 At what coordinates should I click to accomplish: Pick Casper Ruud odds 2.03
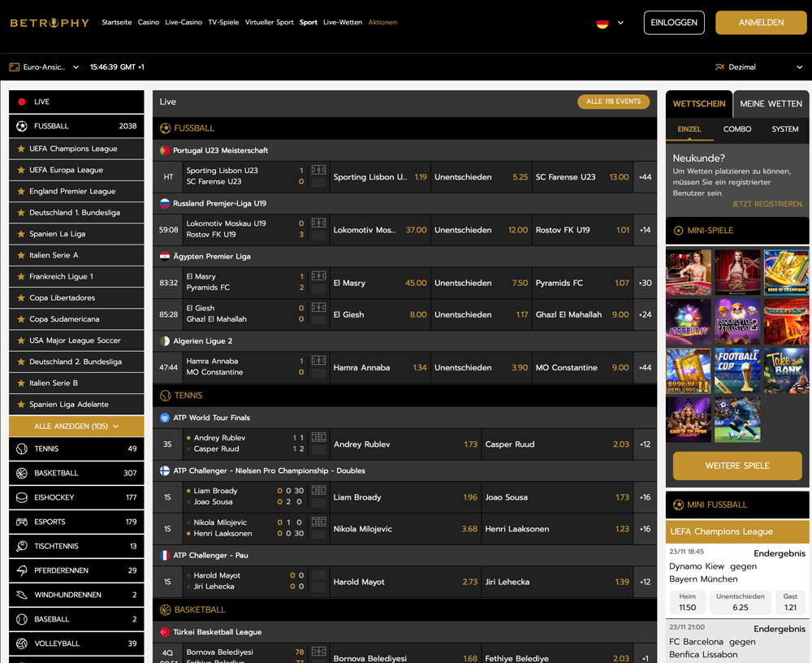click(x=557, y=444)
